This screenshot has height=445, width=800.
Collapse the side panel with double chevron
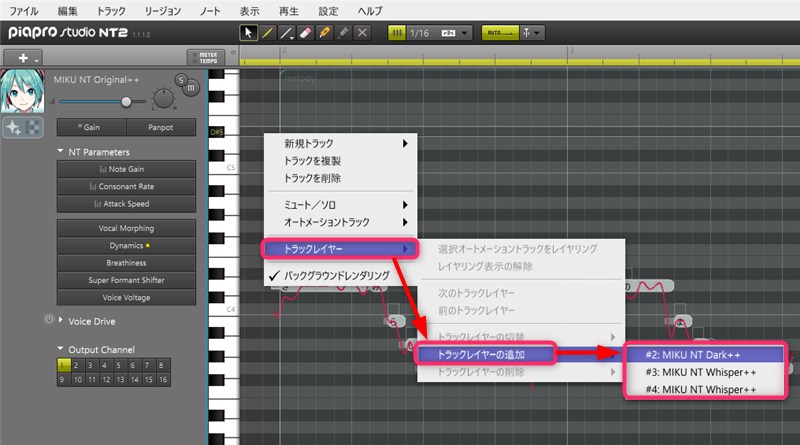pos(233,52)
